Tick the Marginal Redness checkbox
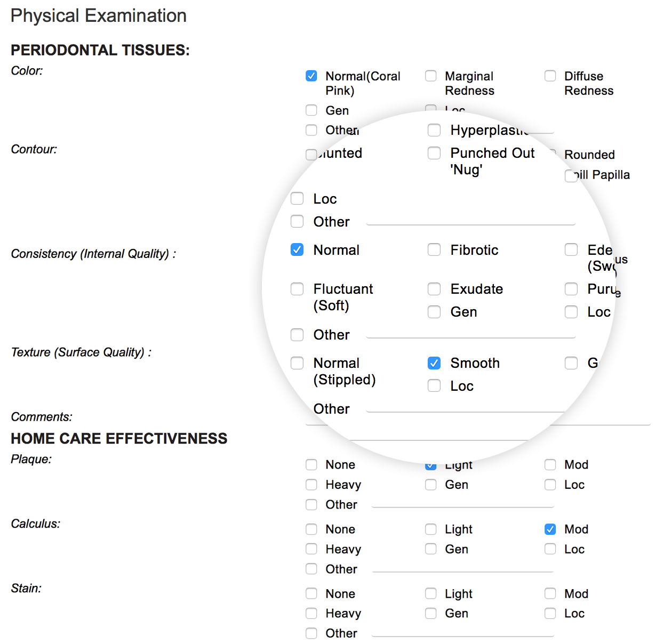The width and height of the screenshot is (672, 644). click(x=431, y=76)
